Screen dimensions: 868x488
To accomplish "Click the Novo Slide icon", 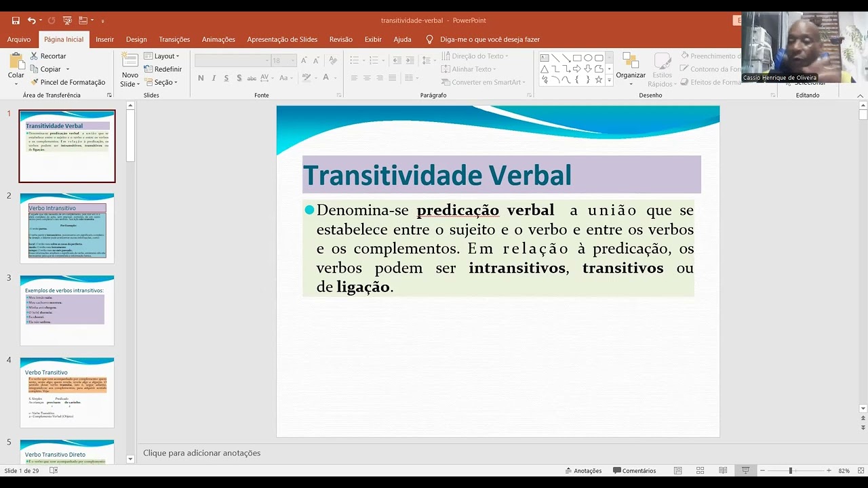I will pyautogui.click(x=130, y=60).
